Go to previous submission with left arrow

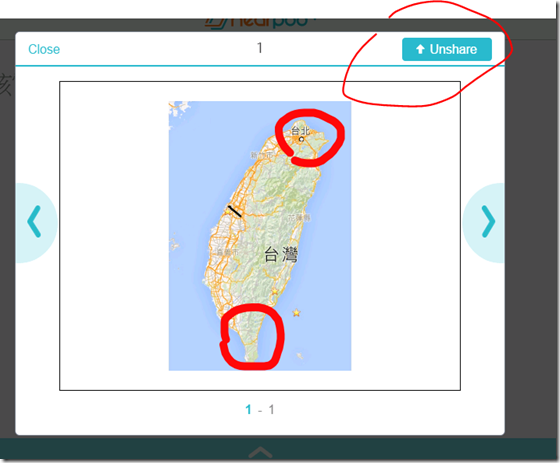pos(35,222)
